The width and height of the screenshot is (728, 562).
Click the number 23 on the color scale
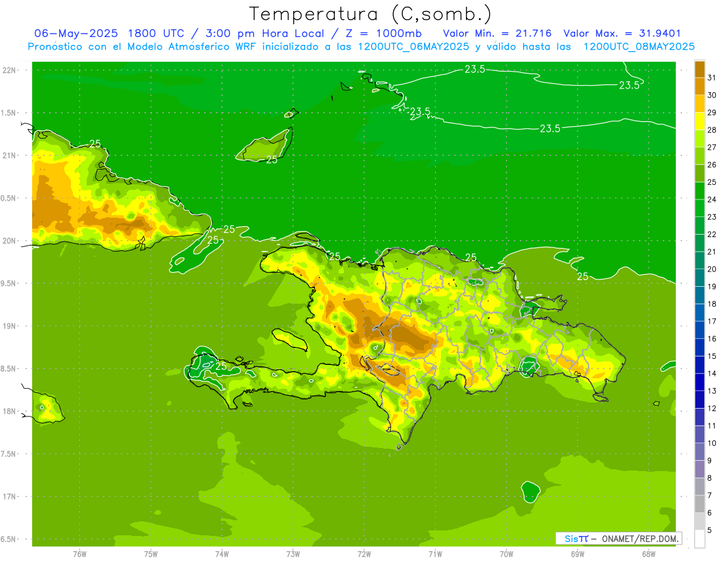coord(712,217)
